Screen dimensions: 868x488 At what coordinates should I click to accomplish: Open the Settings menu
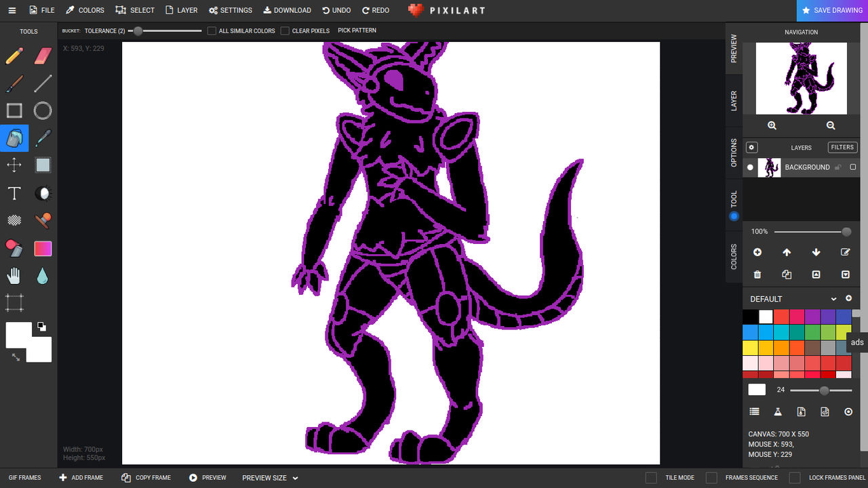231,10
